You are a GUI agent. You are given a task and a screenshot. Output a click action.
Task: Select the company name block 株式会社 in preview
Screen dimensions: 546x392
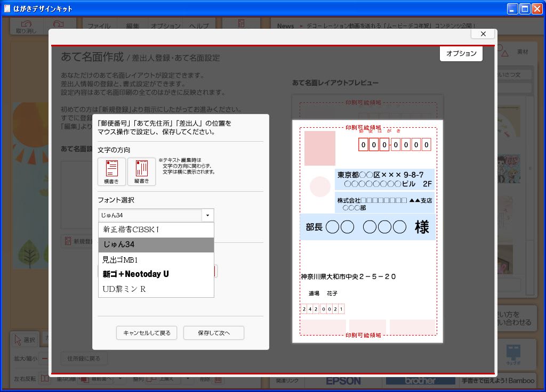pyautogui.click(x=385, y=203)
